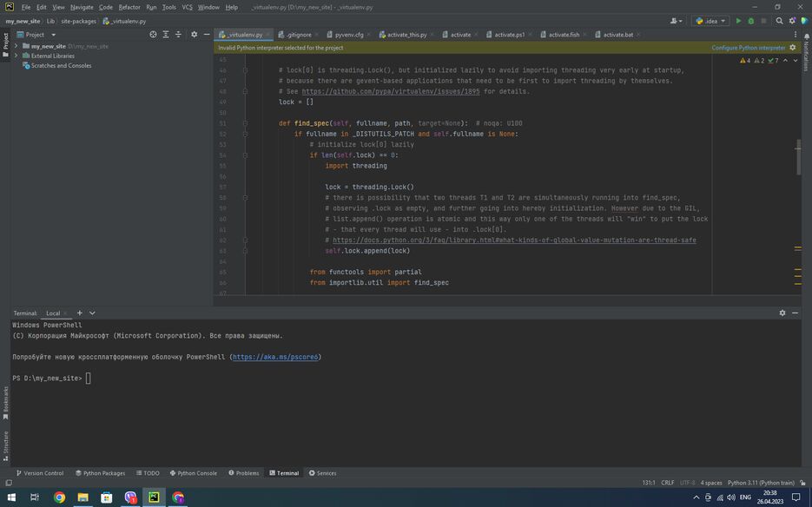The height and width of the screenshot is (507, 812).
Task: Open Python Packages tool window
Action: point(101,473)
